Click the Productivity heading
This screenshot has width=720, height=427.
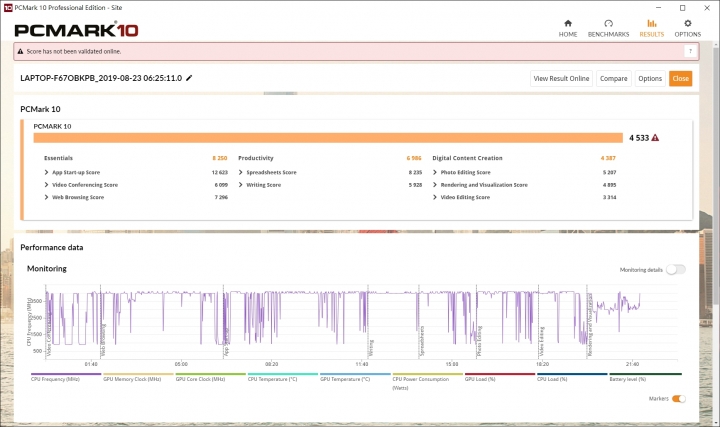pos(256,158)
